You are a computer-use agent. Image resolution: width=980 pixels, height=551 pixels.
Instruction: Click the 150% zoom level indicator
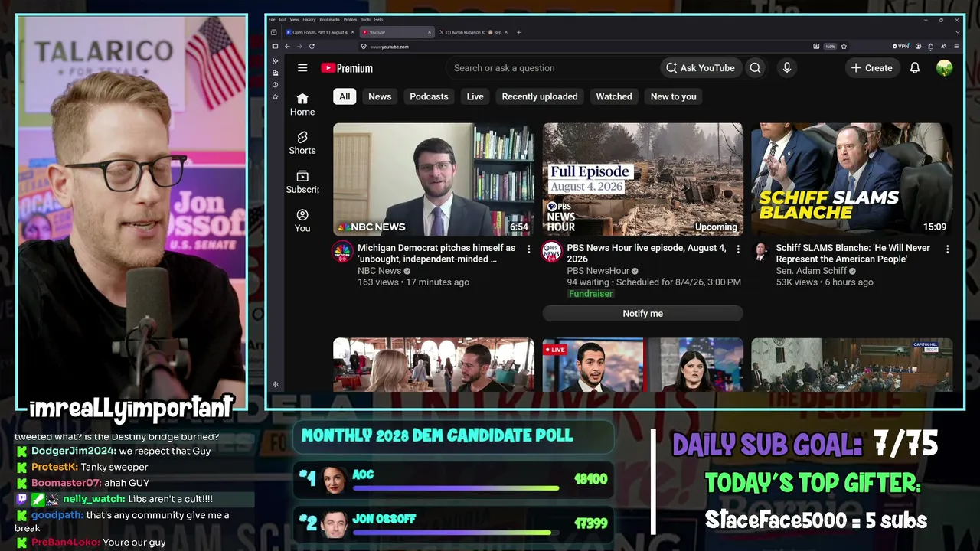point(830,47)
